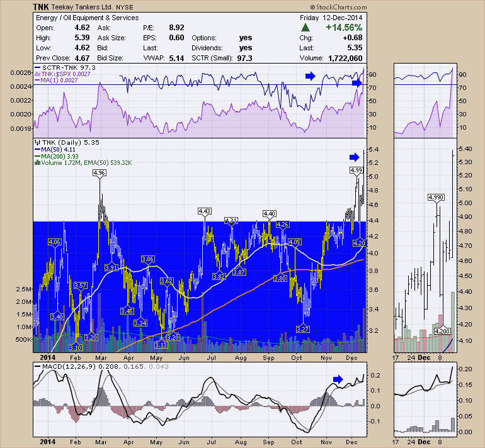Click the Dividends yes value
Viewport: 485px width, 448px height.
click(x=245, y=48)
